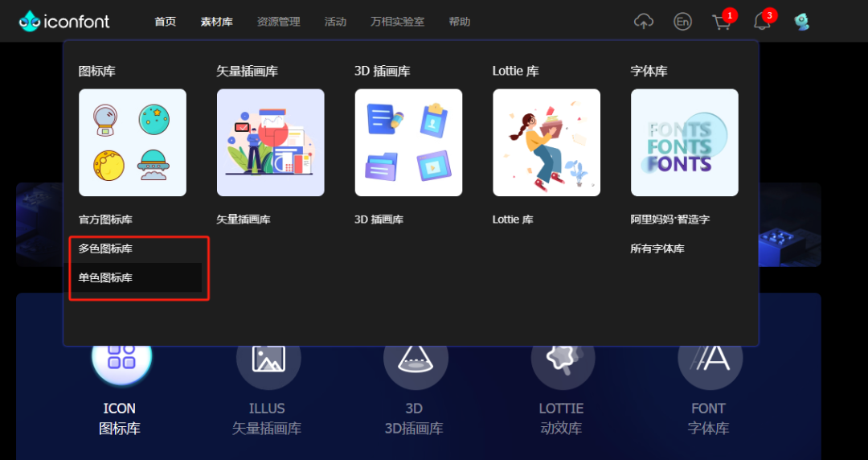Viewport: 868px width, 460px height.
Task: Open the 多色图标库 link
Action: (105, 248)
